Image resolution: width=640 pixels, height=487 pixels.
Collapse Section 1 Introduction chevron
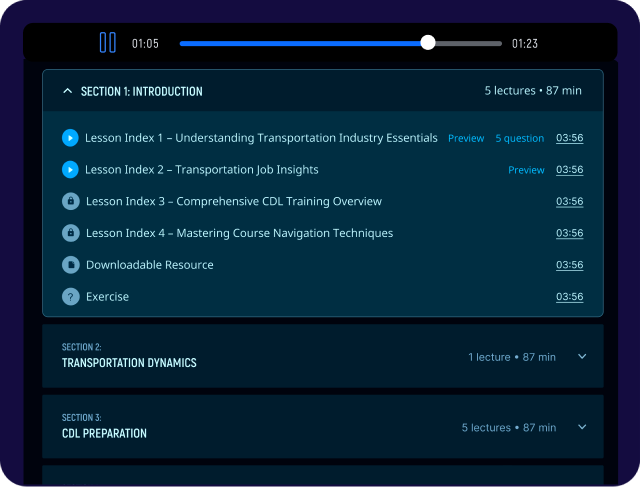67,91
